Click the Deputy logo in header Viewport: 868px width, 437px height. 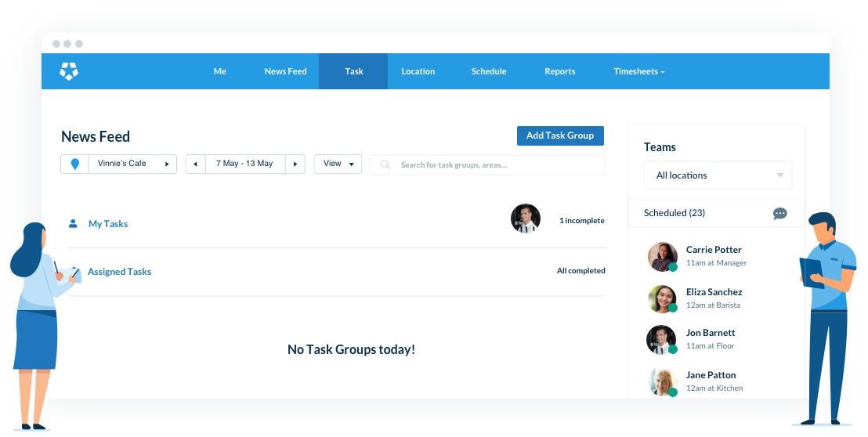tap(70, 71)
